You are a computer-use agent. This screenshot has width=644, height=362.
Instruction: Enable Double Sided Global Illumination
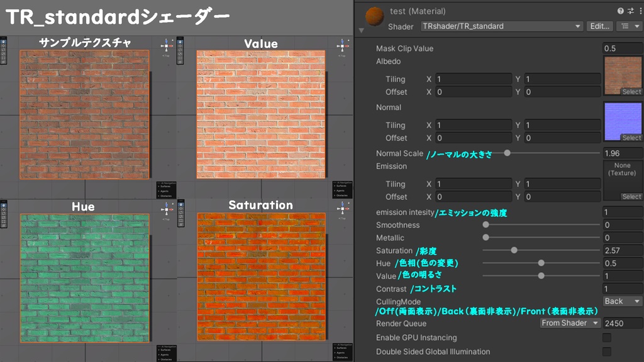click(x=607, y=351)
